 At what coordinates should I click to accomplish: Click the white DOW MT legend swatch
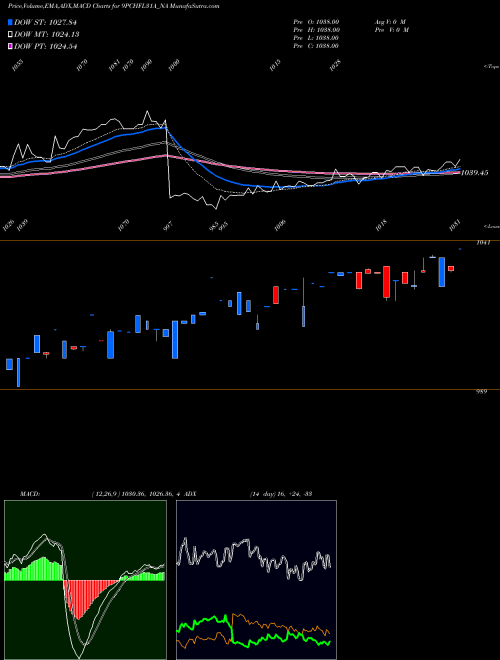pyautogui.click(x=10, y=35)
